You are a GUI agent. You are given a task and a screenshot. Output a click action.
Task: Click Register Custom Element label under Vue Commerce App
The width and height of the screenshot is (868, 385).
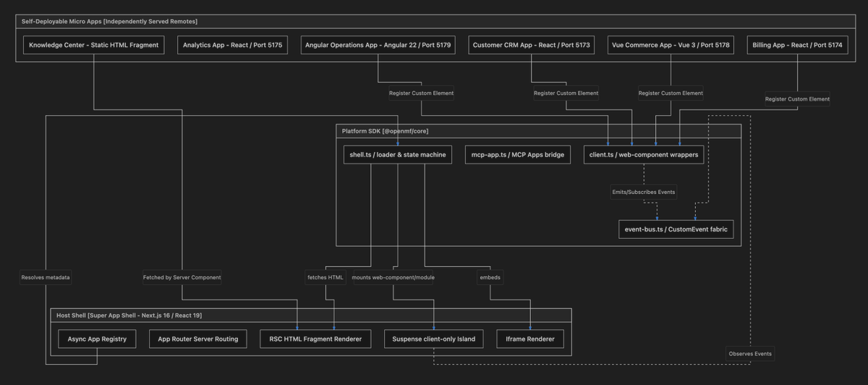pyautogui.click(x=671, y=93)
